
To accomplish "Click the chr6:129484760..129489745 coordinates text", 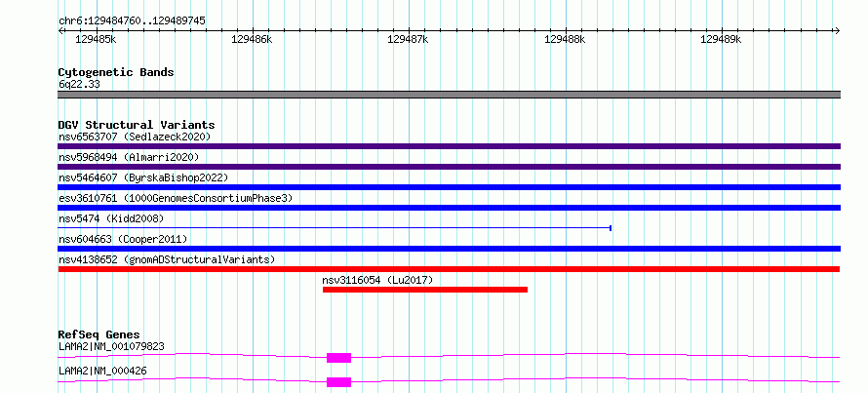I will click(x=132, y=21).
